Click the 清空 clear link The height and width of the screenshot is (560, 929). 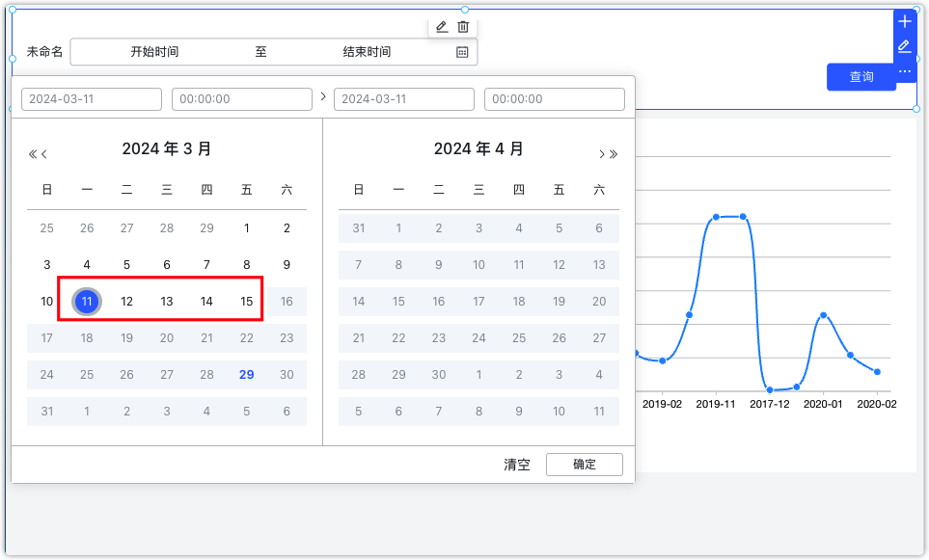click(517, 465)
